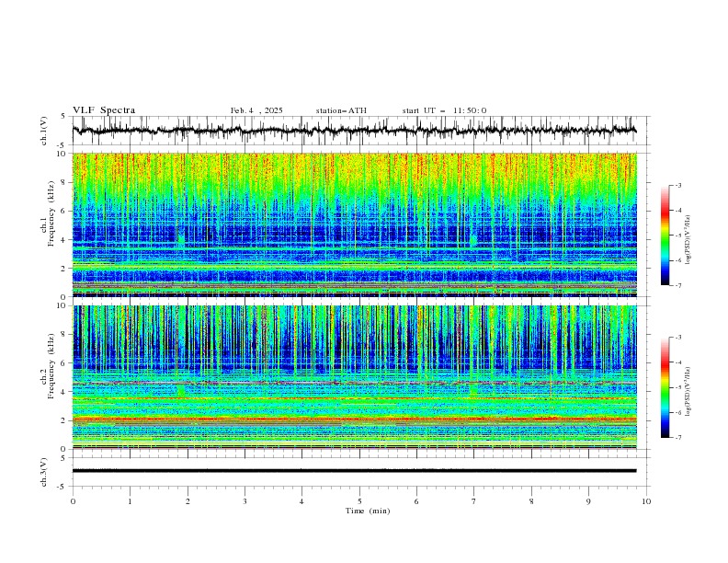The height and width of the screenshot is (563, 728).
Task: Click time axis tick label "9"
Action: (x=588, y=501)
